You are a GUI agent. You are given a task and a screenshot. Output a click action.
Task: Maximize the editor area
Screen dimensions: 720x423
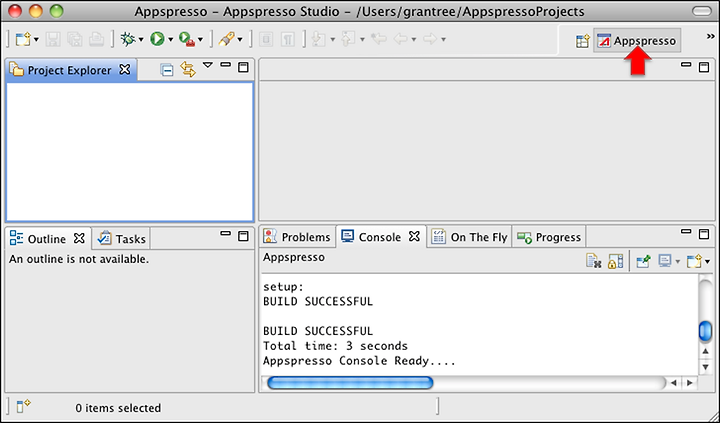click(x=704, y=67)
